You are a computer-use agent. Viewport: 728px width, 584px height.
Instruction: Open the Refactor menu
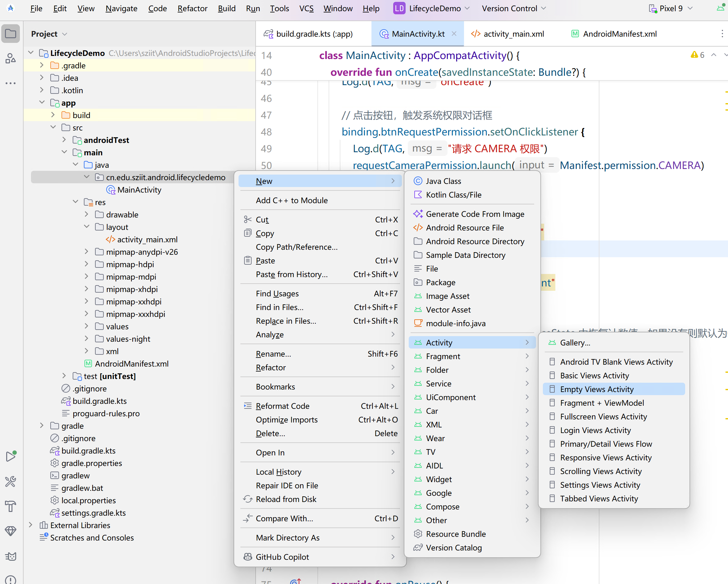(192, 8)
